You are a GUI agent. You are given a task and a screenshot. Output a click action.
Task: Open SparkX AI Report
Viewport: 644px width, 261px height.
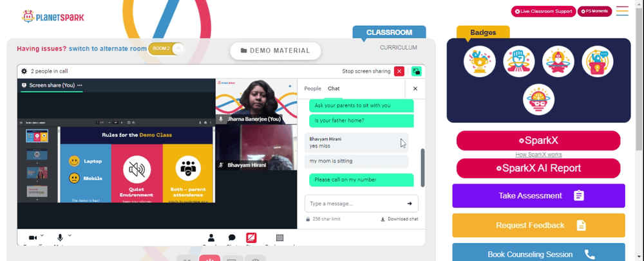point(538,168)
